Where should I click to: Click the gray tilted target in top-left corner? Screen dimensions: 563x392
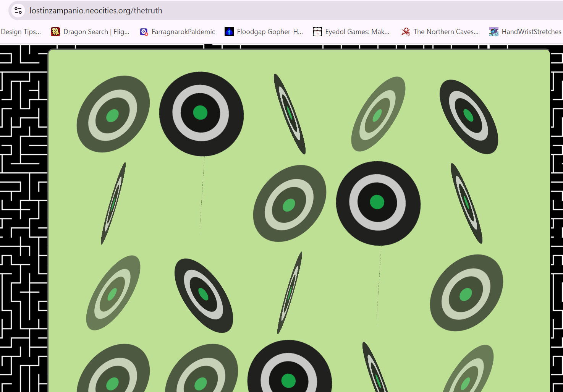(x=113, y=114)
